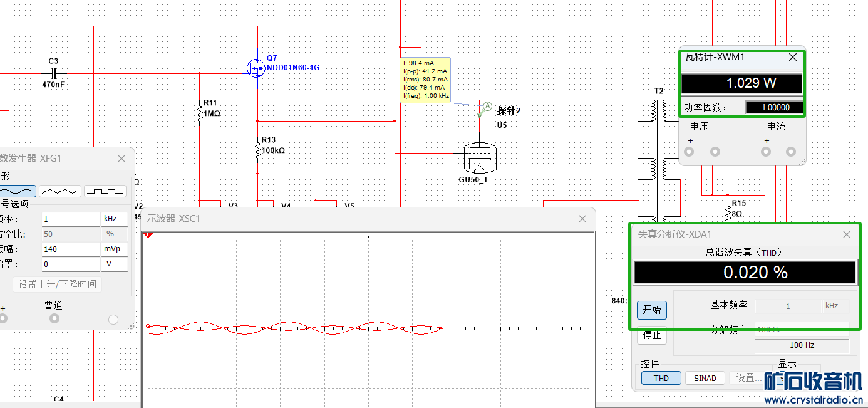This screenshot has width=868, height=408.
Task: Click the offset field showing 0
Action: coord(70,264)
